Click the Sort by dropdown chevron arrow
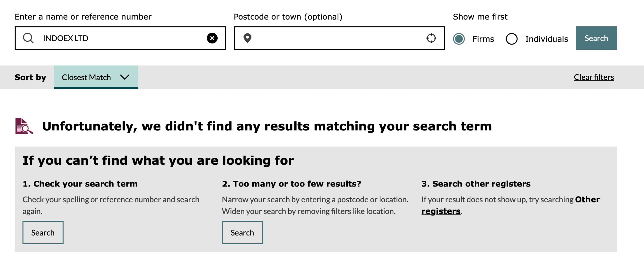This screenshot has height=277, width=644. [125, 77]
